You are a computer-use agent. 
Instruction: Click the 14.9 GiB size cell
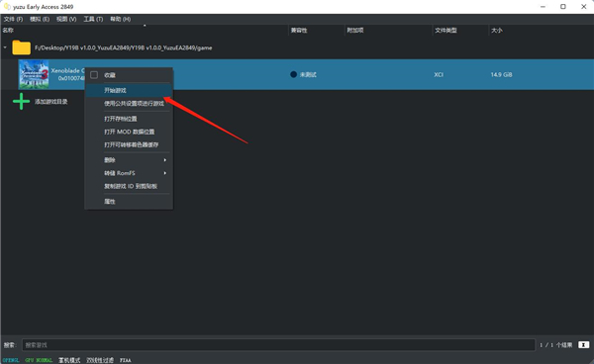coord(501,74)
